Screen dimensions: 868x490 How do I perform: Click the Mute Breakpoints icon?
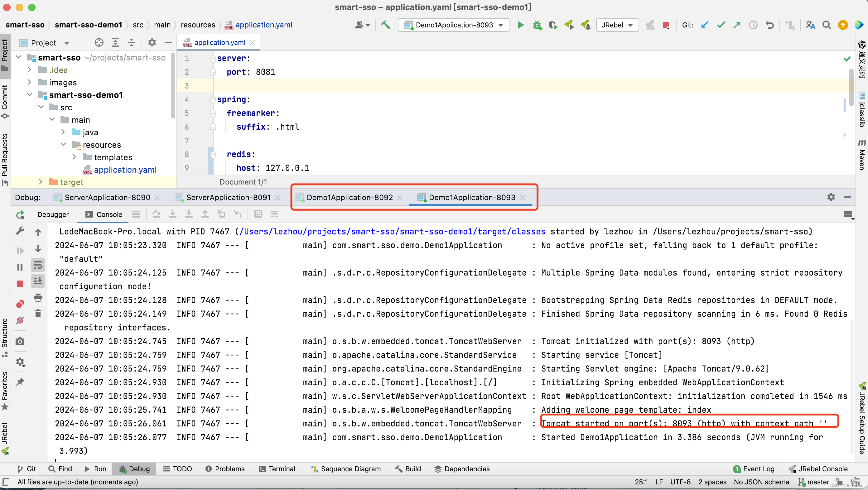pos(20,320)
